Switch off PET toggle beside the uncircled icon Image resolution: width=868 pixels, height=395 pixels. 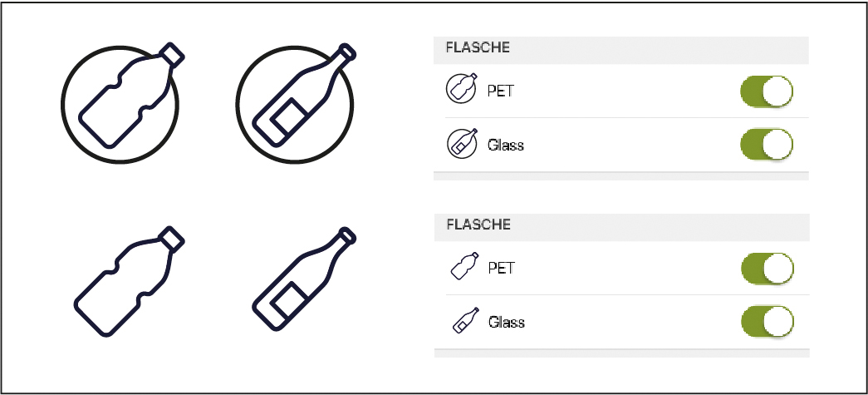point(767,269)
